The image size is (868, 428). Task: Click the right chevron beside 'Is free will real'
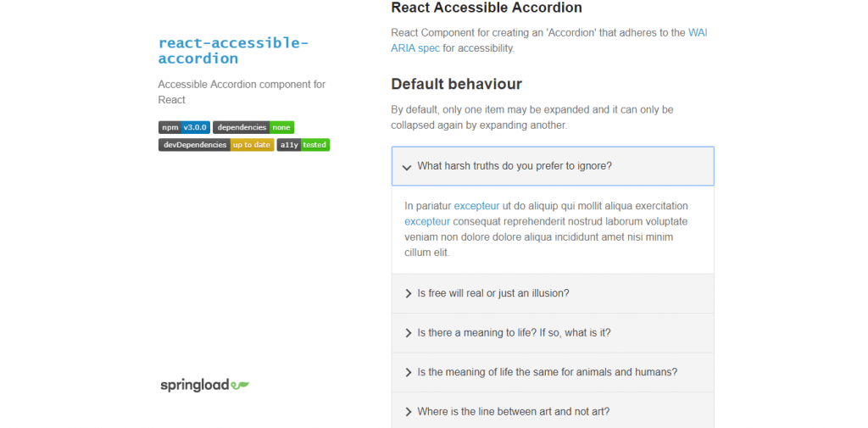point(408,293)
